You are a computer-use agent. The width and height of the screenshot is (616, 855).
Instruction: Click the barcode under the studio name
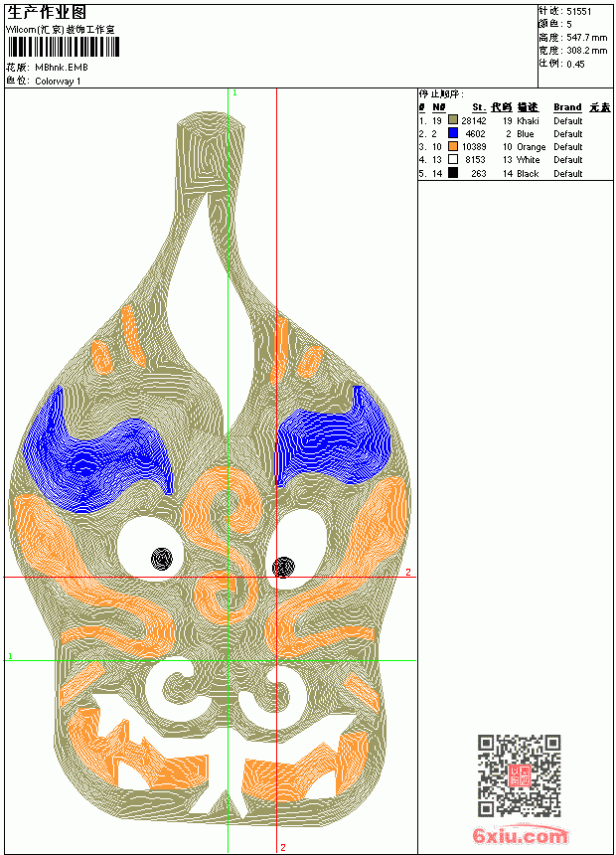(64, 47)
